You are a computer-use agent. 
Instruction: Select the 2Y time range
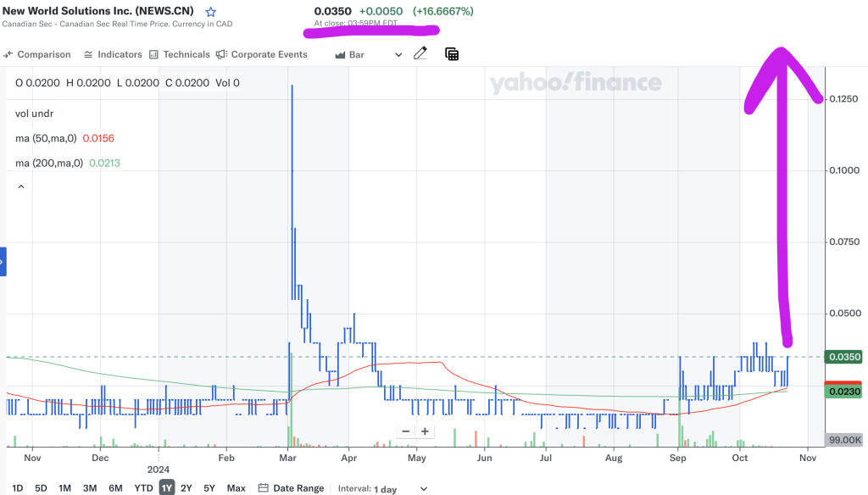186,488
